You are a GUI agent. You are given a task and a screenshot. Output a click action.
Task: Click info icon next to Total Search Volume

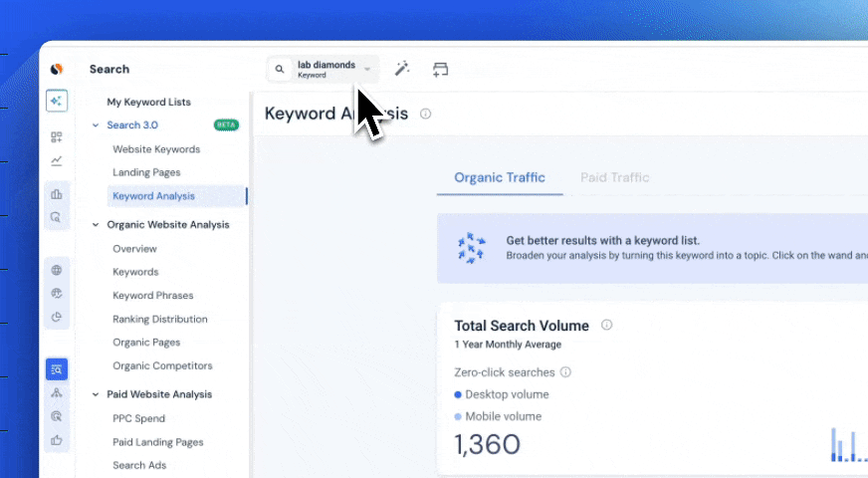click(607, 325)
